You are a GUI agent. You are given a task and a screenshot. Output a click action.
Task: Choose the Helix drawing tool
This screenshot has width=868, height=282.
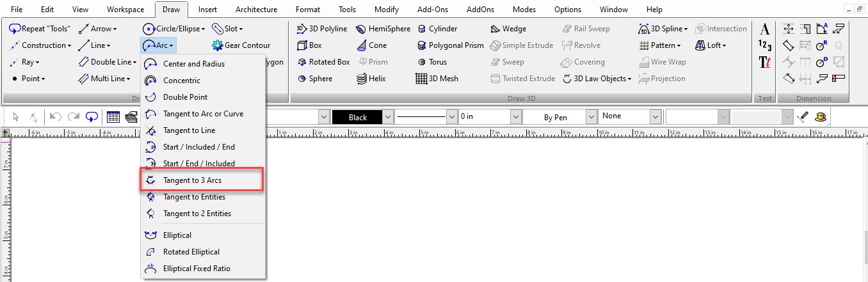pyautogui.click(x=371, y=79)
